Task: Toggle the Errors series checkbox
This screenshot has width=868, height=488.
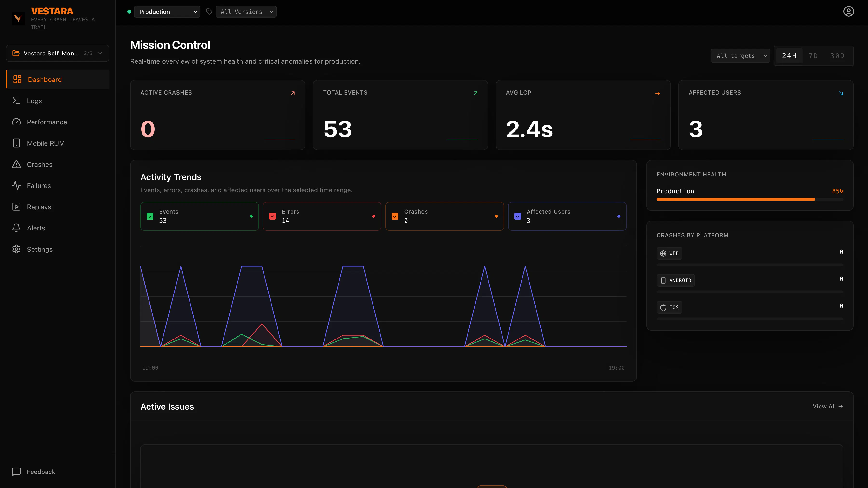Action: tap(272, 216)
